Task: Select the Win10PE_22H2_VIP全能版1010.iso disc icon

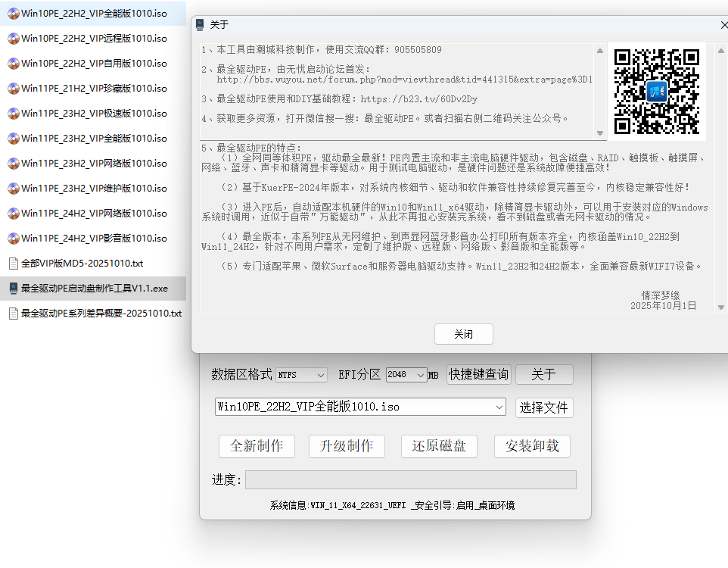Action: (14, 13)
